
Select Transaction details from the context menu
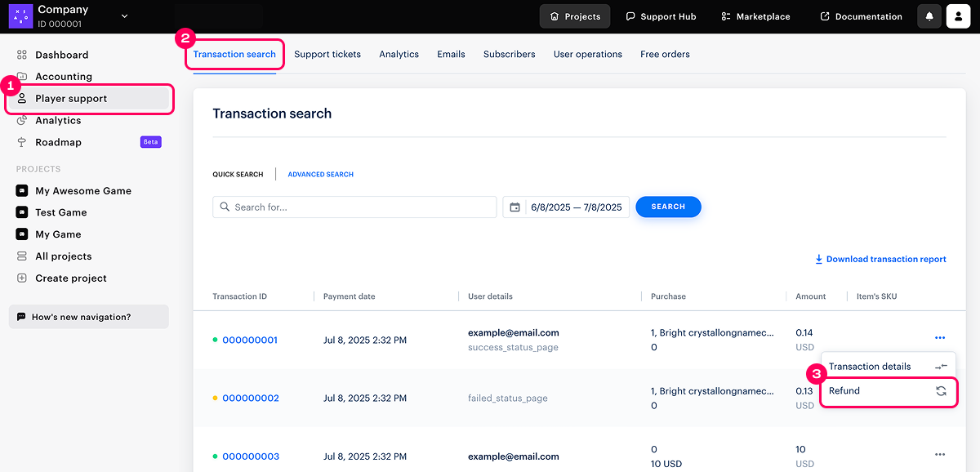point(870,367)
